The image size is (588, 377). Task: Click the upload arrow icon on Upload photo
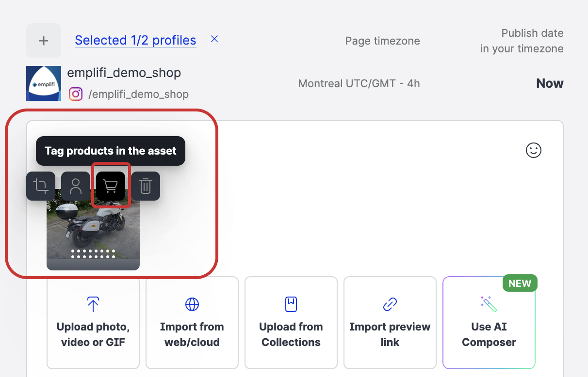[93, 304]
